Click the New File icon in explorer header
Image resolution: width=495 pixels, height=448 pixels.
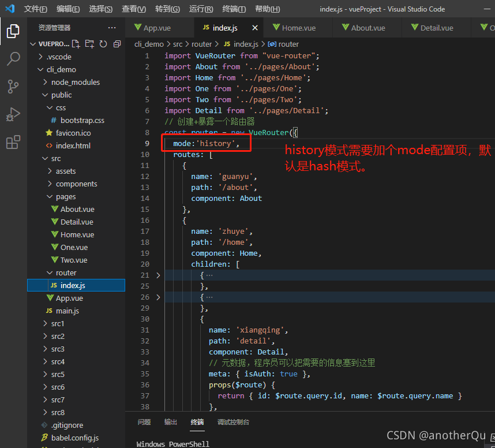pyautogui.click(x=76, y=44)
